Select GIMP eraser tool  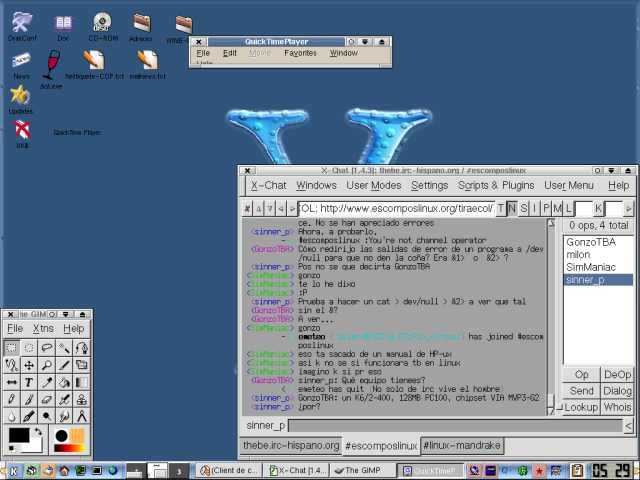pos(47,399)
